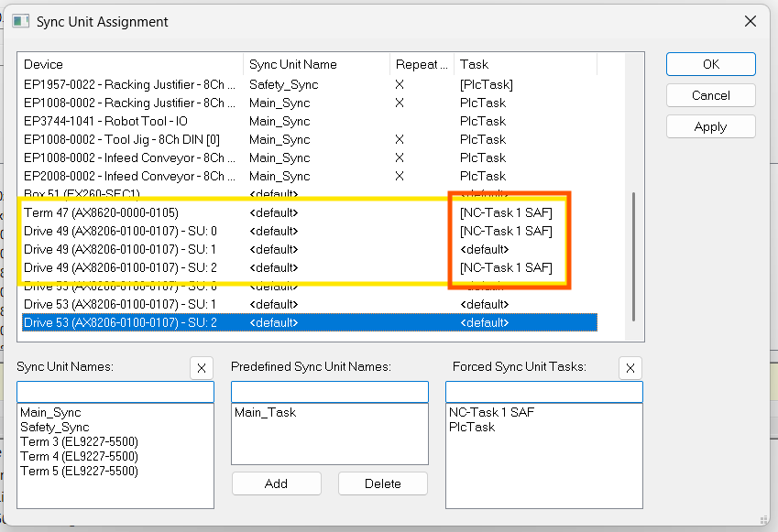Select NC-Task 1 SAF in Forced Tasks list
This screenshot has width=778, height=532.
[491, 413]
